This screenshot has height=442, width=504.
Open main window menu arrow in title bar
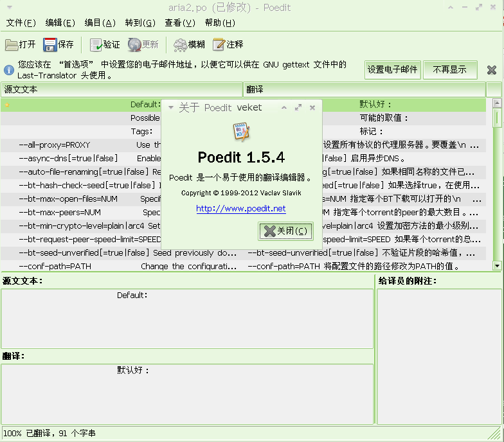(x=10, y=8)
